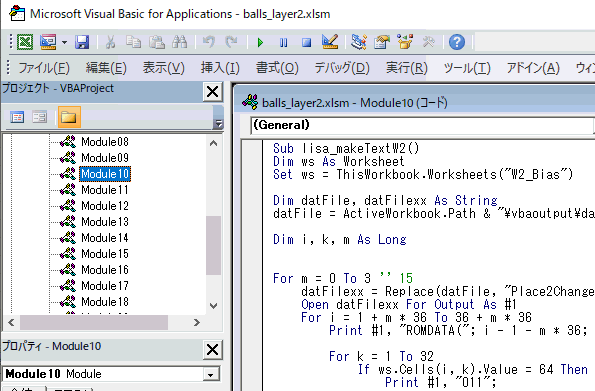Click View Object icon in Project panel
The image size is (595, 391).
(40, 117)
